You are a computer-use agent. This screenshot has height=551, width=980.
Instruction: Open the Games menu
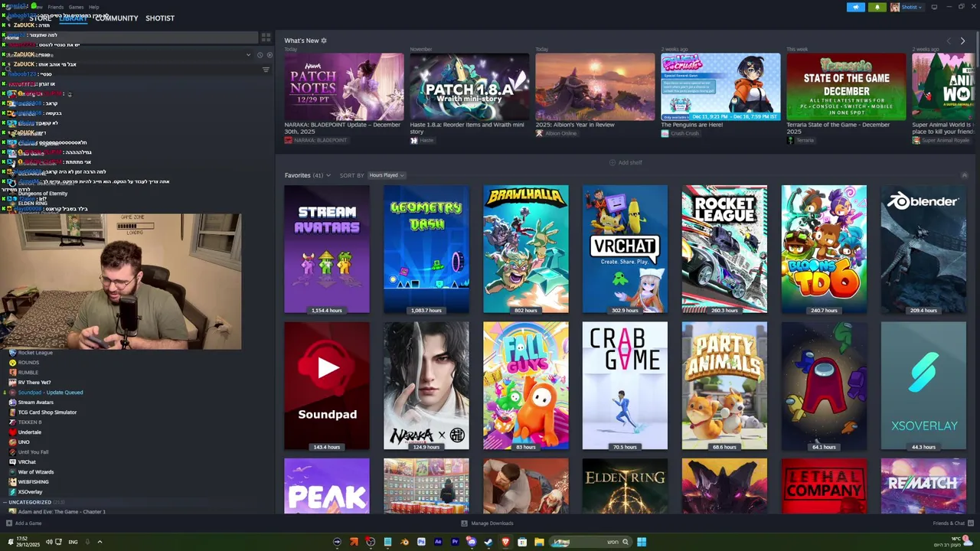tap(76, 7)
